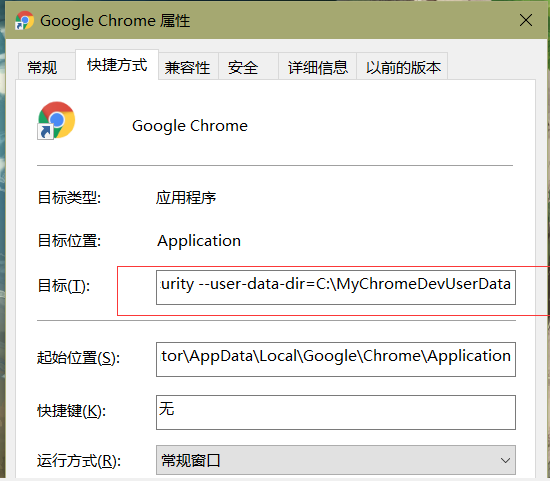Click the 快捷键(K) field showing 无
Image resolution: width=550 pixels, height=481 pixels.
pos(336,412)
